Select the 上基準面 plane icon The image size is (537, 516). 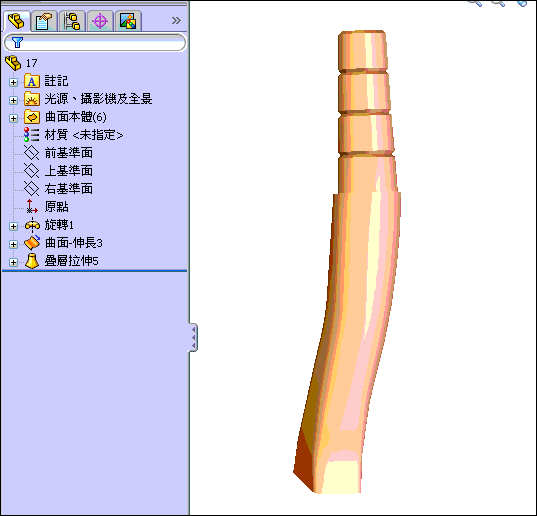tap(32, 171)
